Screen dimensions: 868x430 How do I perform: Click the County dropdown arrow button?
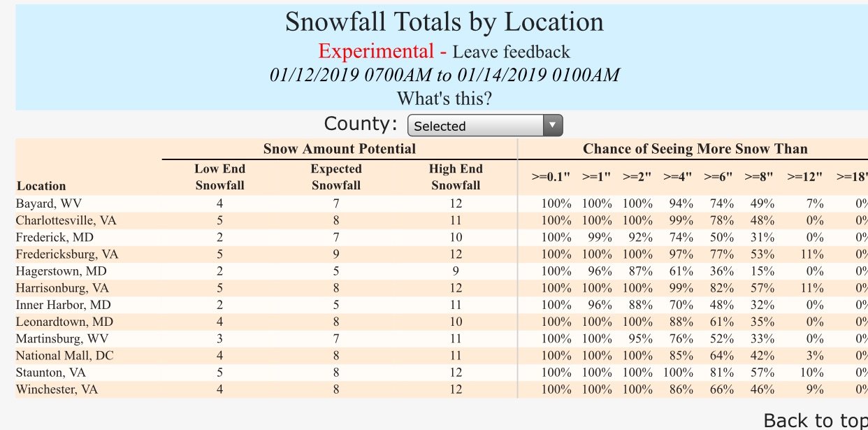point(552,126)
